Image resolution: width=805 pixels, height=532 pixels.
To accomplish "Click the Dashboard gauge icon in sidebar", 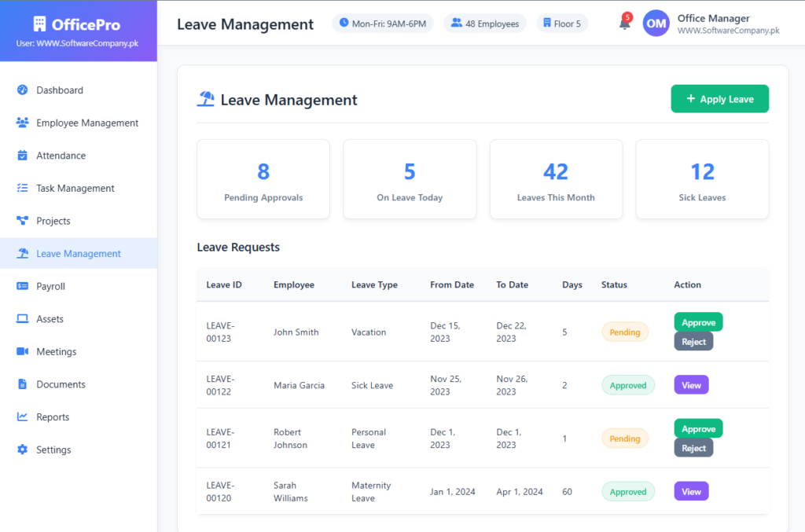I will tap(22, 90).
